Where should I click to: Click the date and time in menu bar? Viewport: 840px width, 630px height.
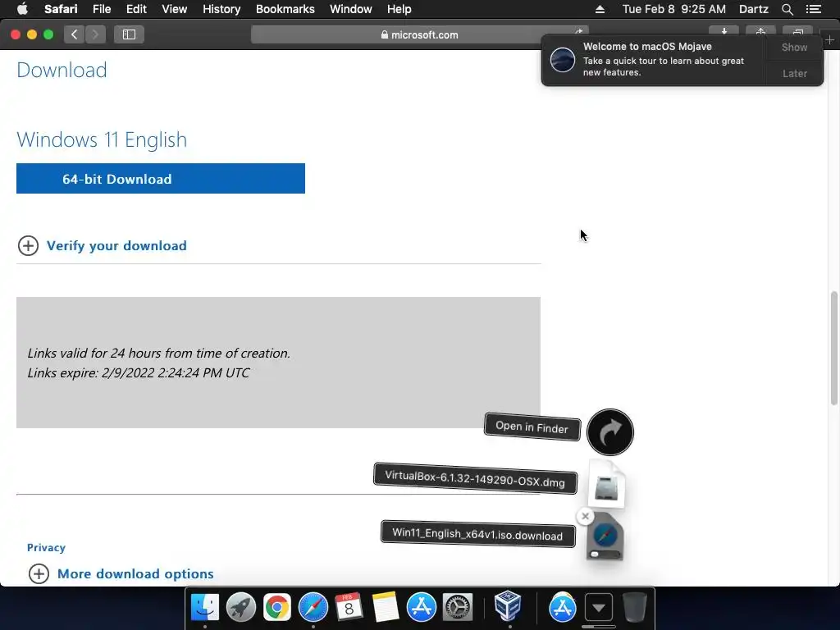pos(674,9)
